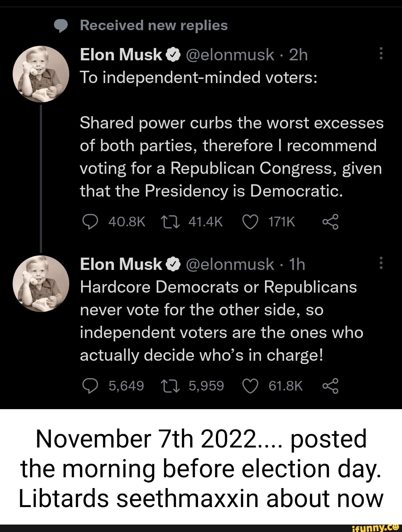The image size is (402, 532).
Task: Like the tweet with 61.8K likes
Action: coord(250,386)
